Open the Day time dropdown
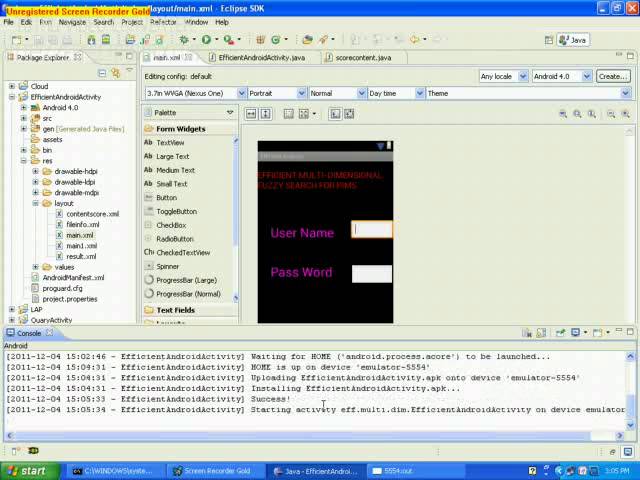Screen dimensions: 640x480 point(396,93)
